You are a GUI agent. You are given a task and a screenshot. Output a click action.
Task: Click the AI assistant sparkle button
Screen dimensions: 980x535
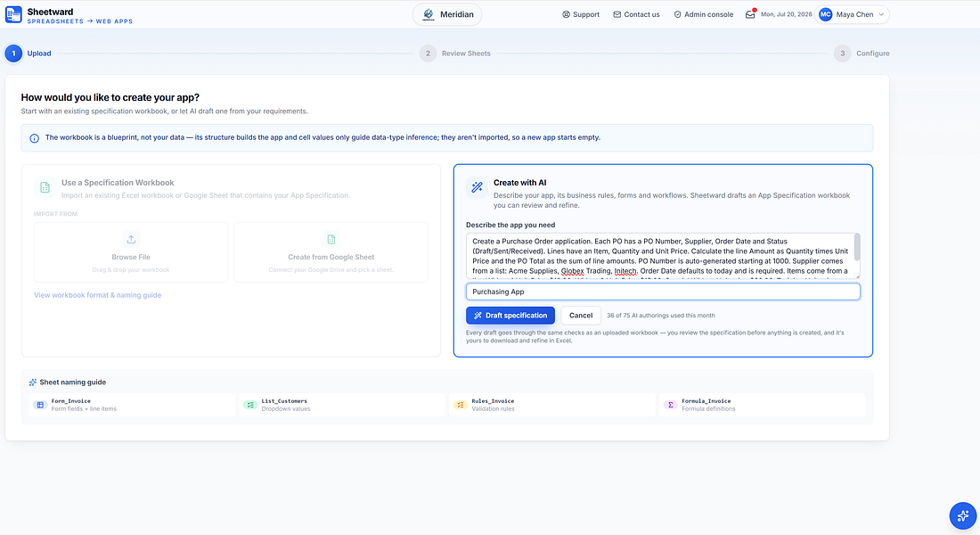(x=962, y=515)
